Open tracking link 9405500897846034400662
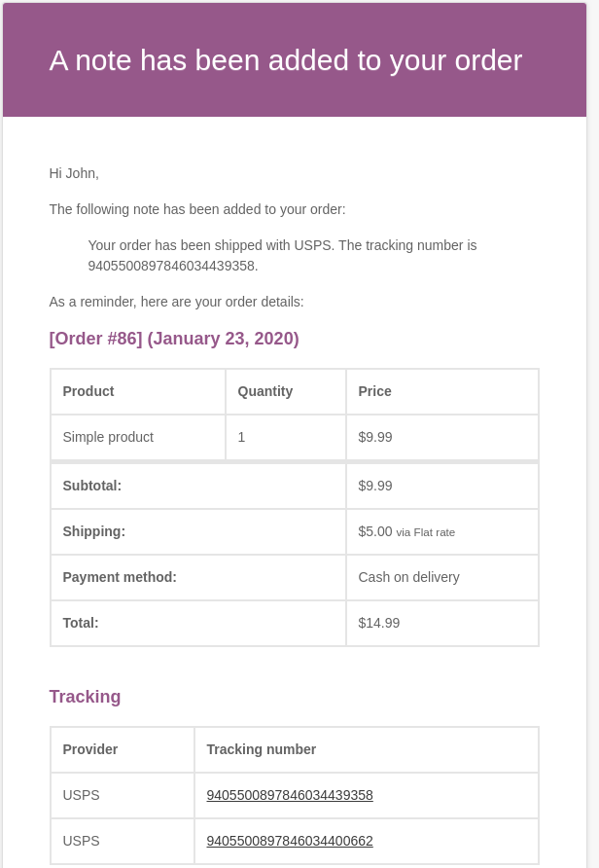Image resolution: width=599 pixels, height=868 pixels. click(x=290, y=841)
